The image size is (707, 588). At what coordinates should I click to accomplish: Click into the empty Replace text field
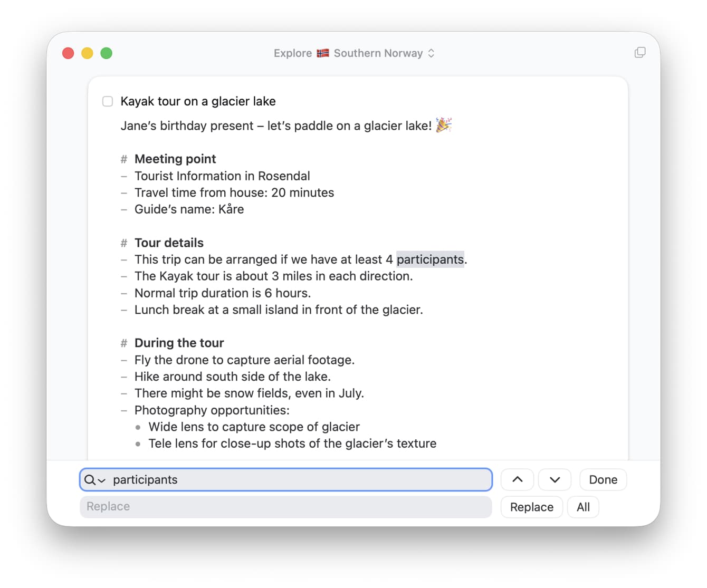coord(285,507)
